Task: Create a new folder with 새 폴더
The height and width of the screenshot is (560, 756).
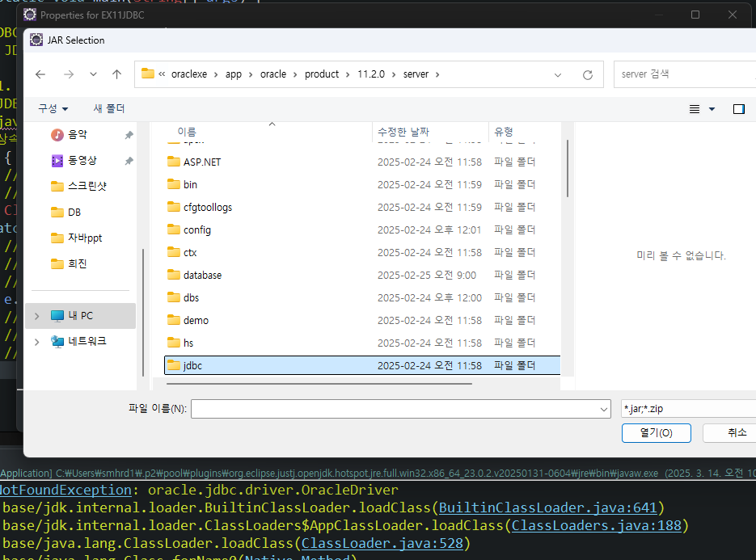Action: click(x=109, y=108)
